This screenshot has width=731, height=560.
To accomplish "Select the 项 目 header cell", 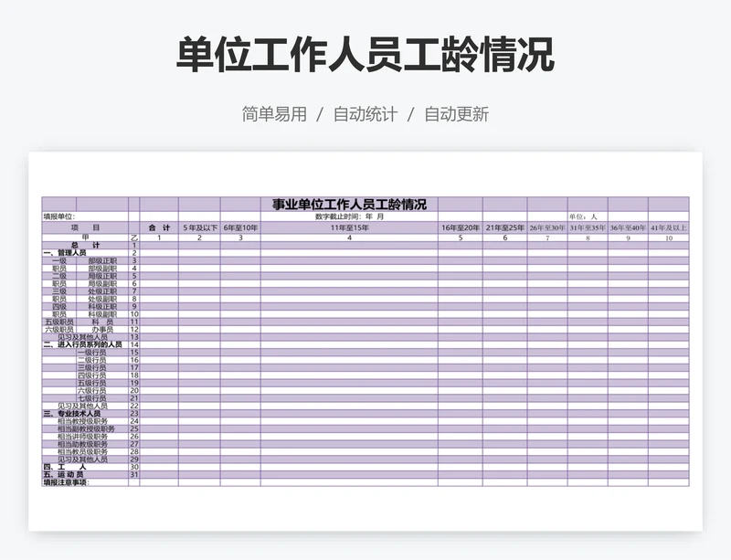I will click(85, 227).
